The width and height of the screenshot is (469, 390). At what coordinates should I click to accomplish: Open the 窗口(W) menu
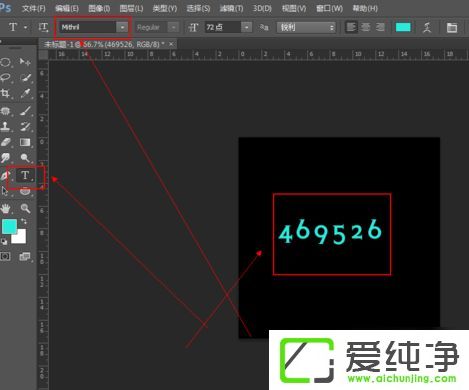329,8
